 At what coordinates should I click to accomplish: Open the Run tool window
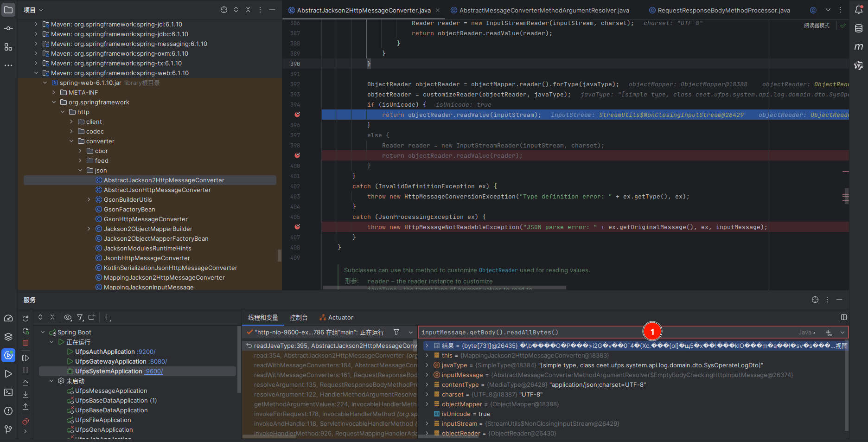8,374
